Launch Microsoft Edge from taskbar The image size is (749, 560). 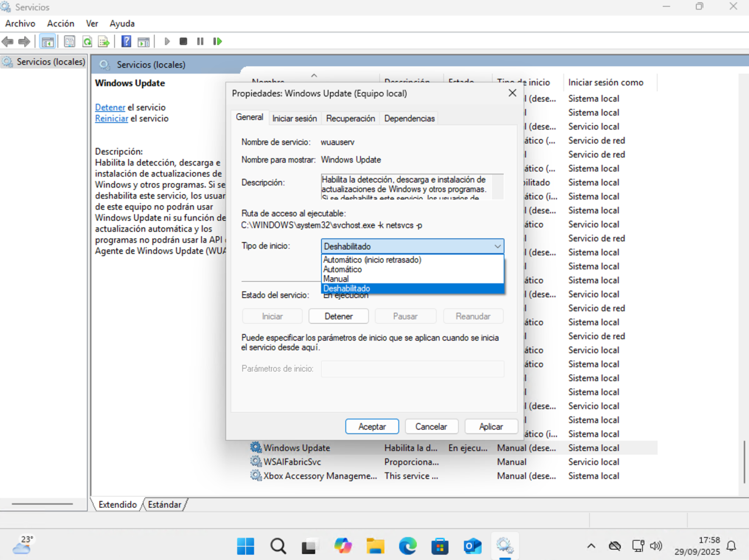[408, 546]
